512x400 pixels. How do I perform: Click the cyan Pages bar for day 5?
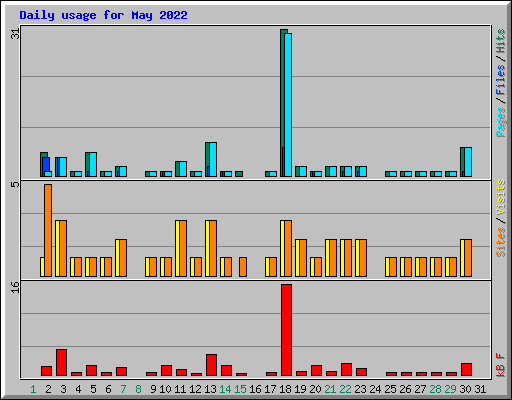(93, 165)
